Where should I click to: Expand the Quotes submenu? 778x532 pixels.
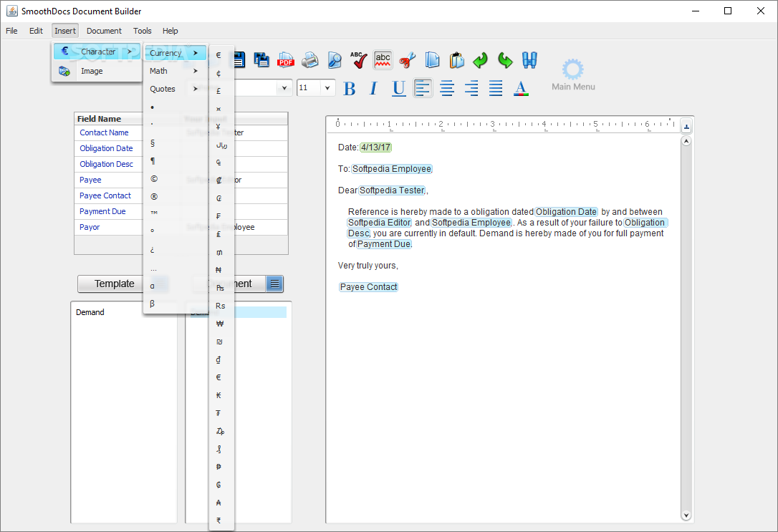175,89
